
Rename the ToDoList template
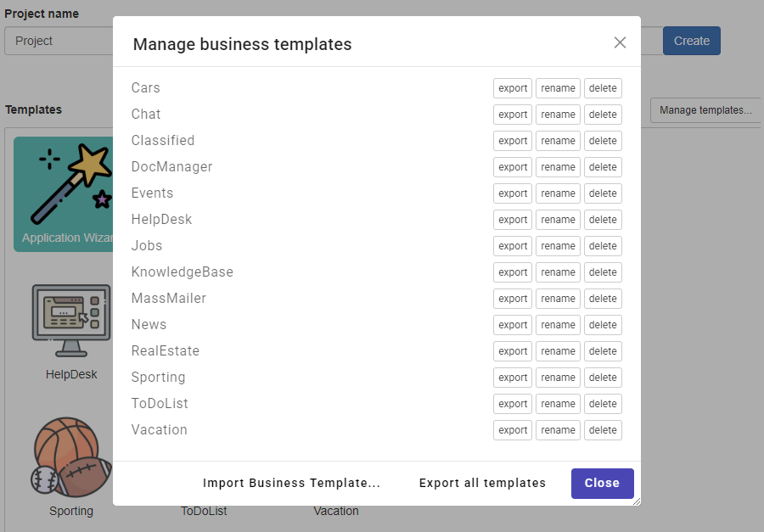pos(558,404)
